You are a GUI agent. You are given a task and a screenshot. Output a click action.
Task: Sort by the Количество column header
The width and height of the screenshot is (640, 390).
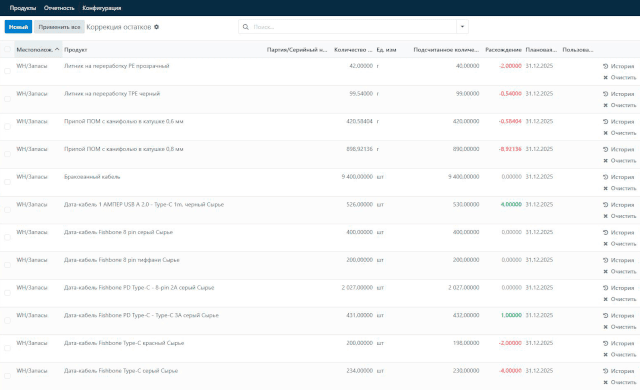[353, 50]
